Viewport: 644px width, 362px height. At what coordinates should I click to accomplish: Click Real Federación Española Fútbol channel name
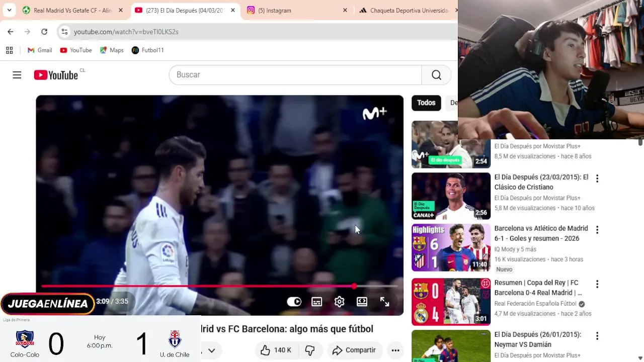pos(535,304)
